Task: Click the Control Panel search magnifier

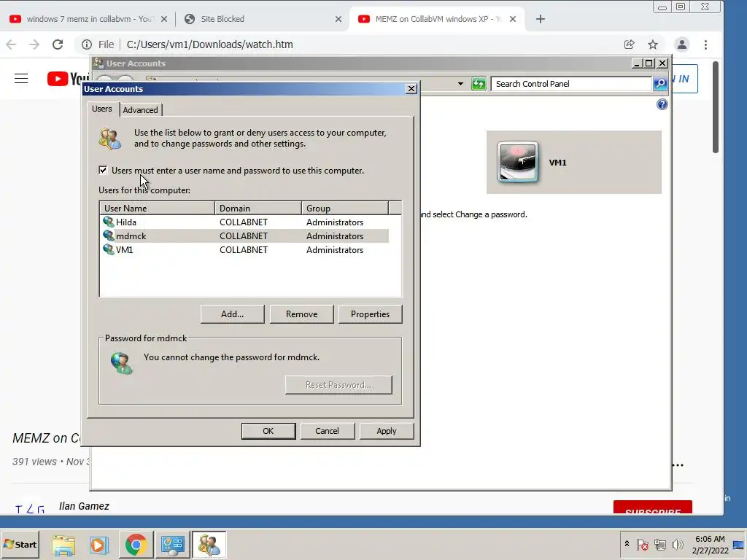Action: (659, 84)
